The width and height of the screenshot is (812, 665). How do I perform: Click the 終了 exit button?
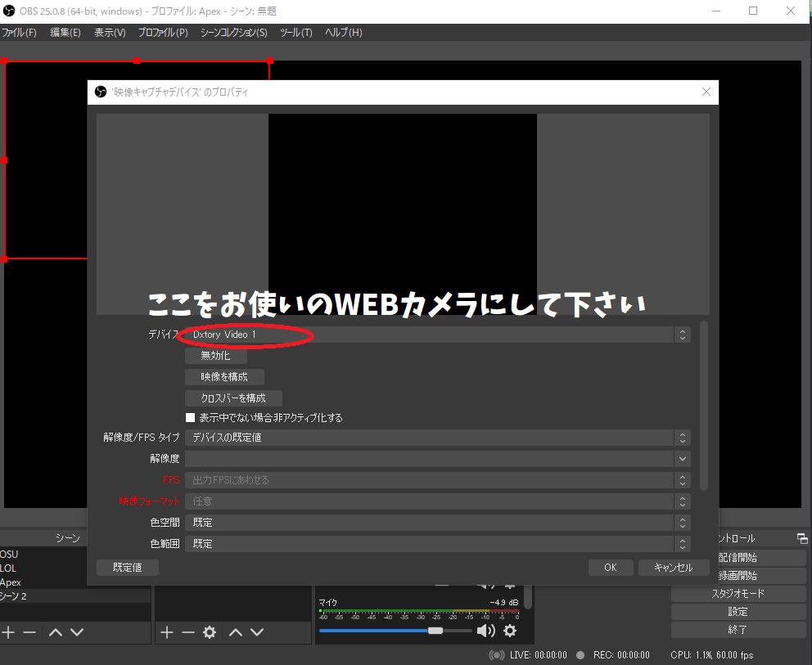click(738, 630)
